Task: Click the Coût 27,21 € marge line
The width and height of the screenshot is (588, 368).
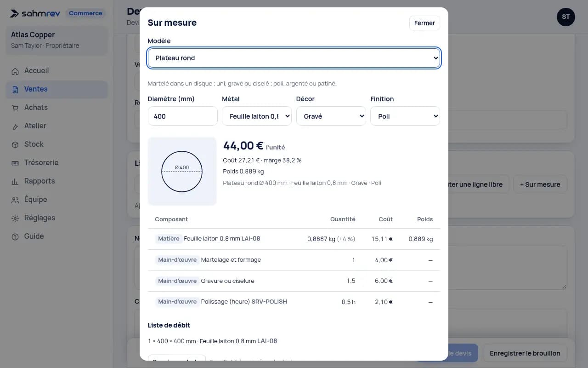Action: (262, 161)
